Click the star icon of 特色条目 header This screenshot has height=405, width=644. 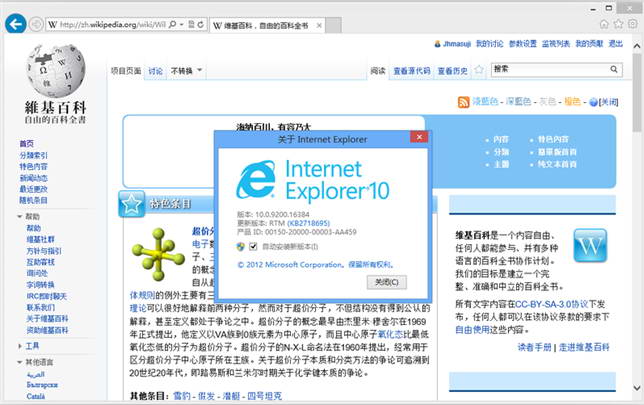point(131,204)
